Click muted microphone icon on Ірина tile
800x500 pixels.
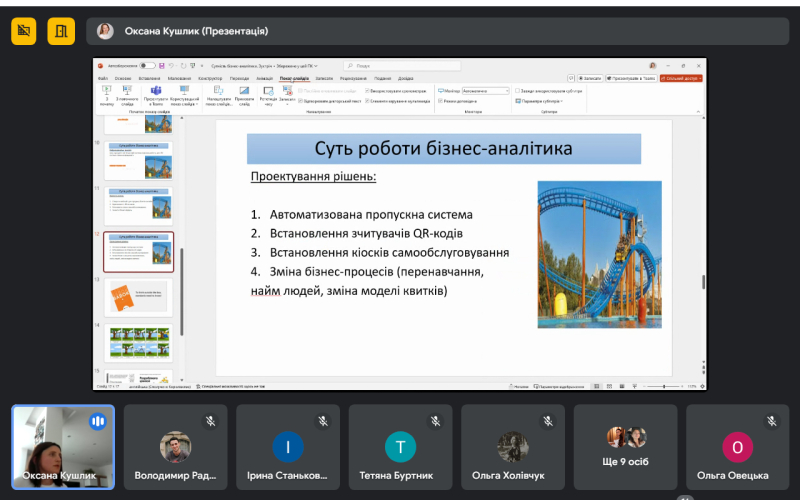(x=322, y=421)
